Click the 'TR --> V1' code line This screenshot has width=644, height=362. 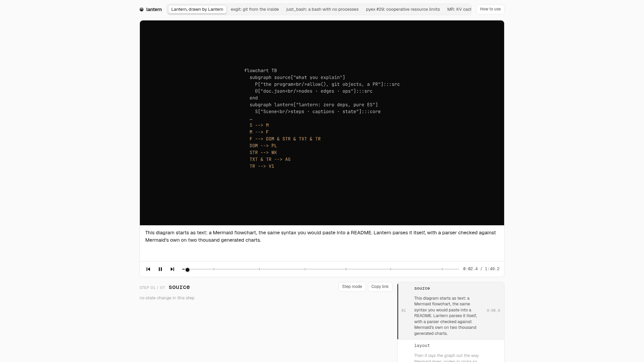click(262, 166)
